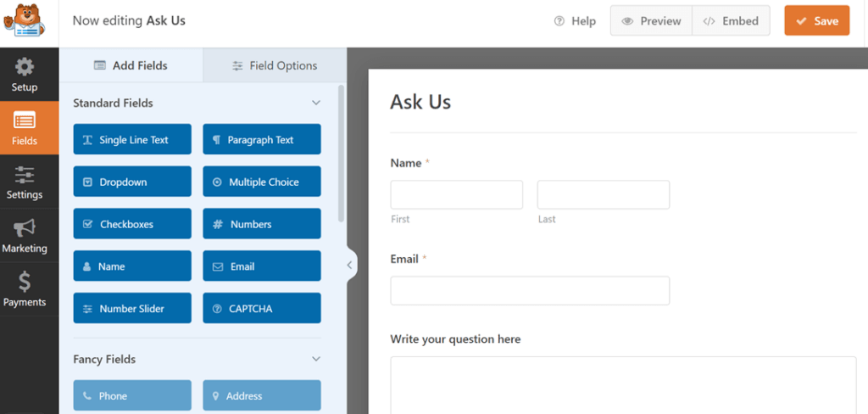Open the Payments dollar icon
868x414 pixels.
[x=25, y=282]
